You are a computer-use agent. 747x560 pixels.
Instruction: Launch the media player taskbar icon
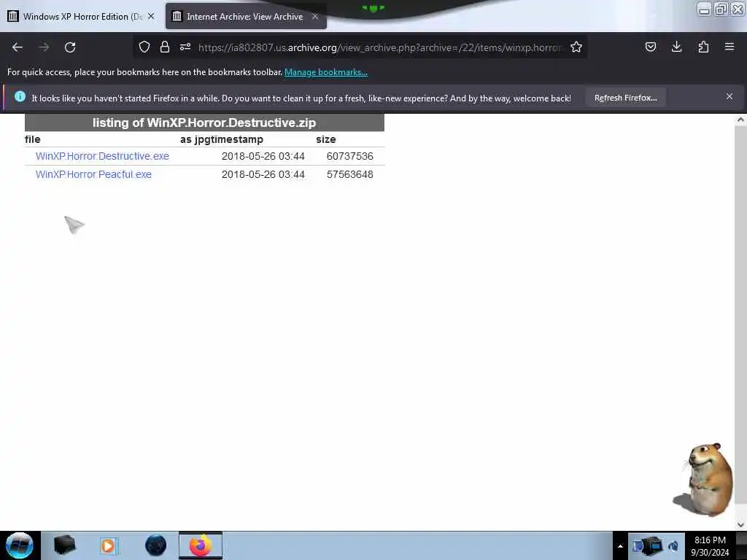[109, 545]
